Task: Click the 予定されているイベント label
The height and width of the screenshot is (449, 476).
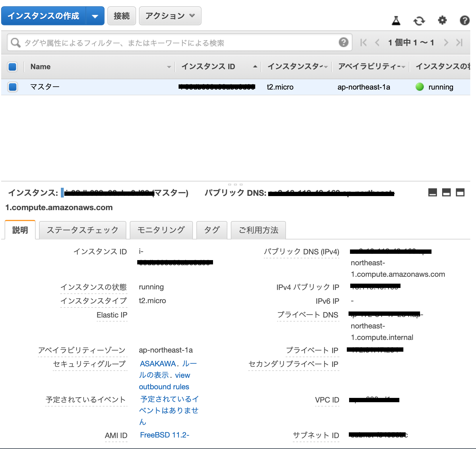Action: pyautogui.click(x=86, y=400)
